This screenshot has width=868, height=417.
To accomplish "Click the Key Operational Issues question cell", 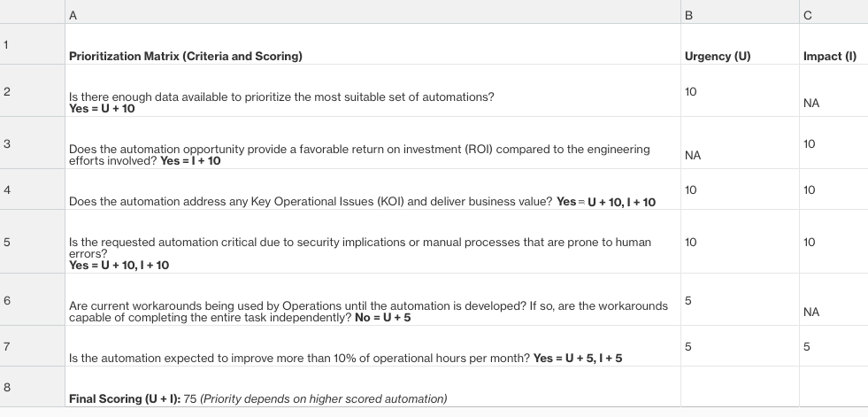I will click(x=362, y=202).
